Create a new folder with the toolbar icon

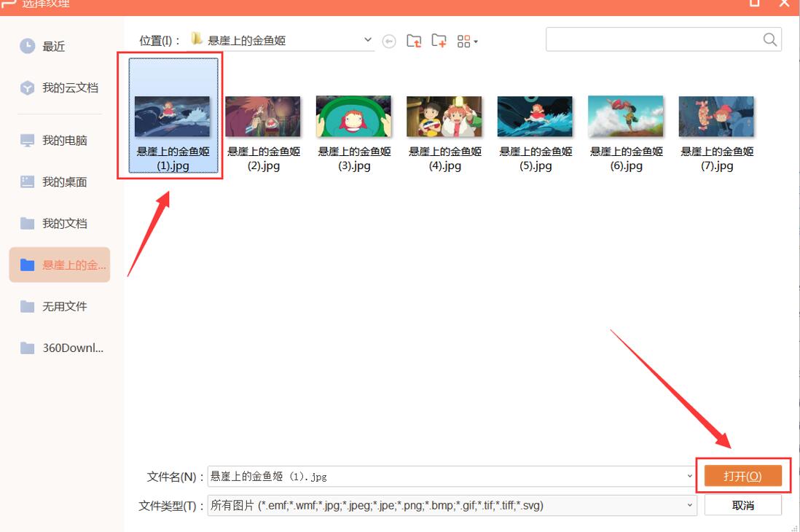click(x=438, y=41)
